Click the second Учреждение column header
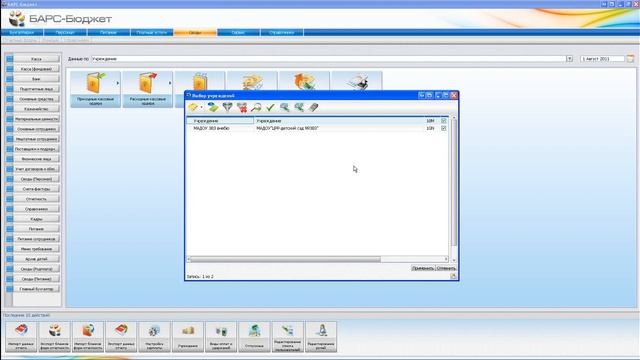 338,121
